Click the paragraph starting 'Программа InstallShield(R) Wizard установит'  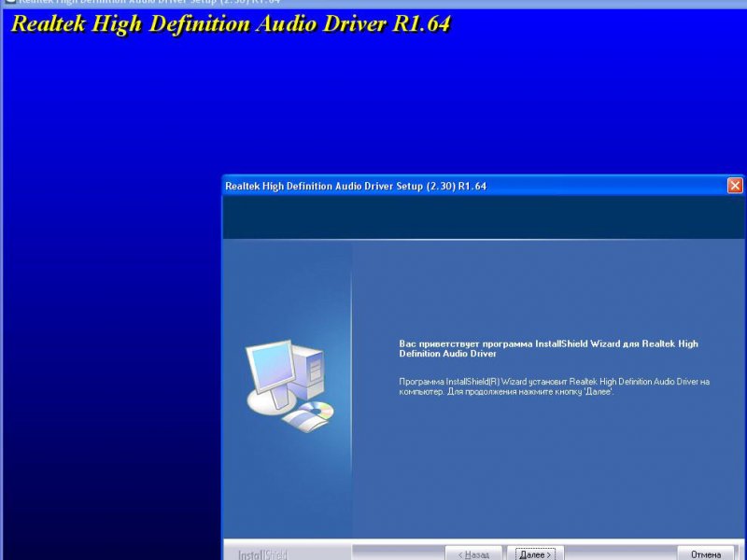click(554, 386)
